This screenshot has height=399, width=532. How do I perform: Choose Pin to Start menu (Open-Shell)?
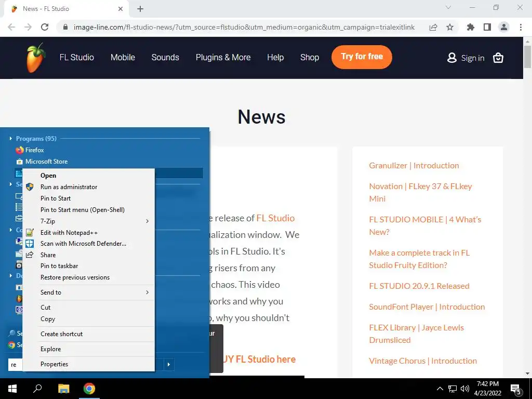[x=88, y=210]
